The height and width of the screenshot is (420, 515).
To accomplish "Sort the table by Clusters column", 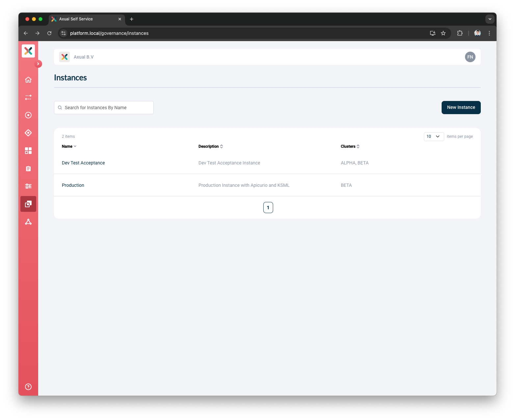I will (350, 146).
